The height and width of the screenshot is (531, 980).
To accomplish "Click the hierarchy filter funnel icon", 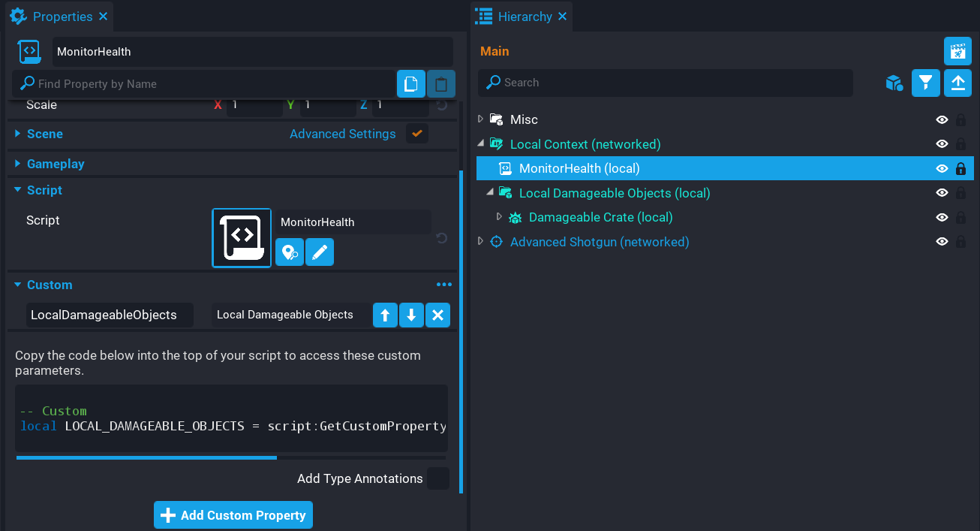I will (x=926, y=83).
